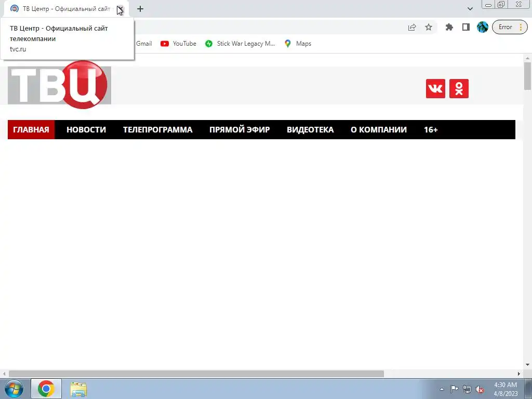The image size is (532, 399).
Task: Open Windows Explorer from the taskbar
Action: [78, 389]
